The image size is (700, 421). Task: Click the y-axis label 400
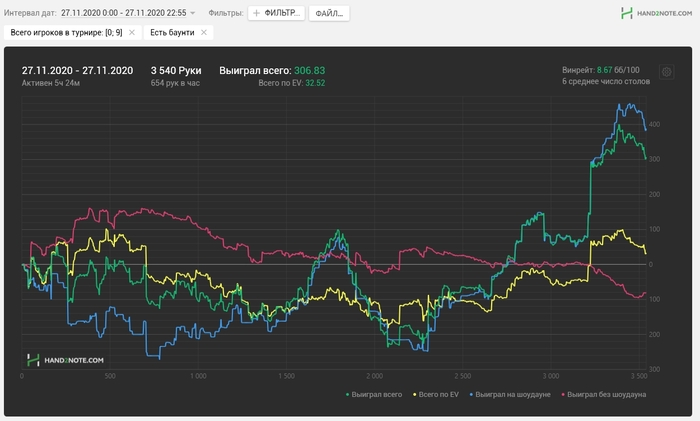(654, 125)
